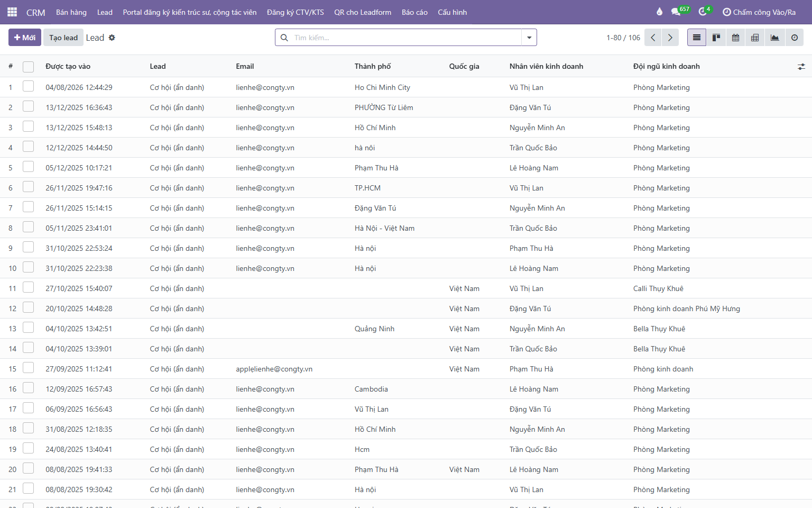Open optional columns adjust toggle
812x508 pixels.
pos(801,67)
